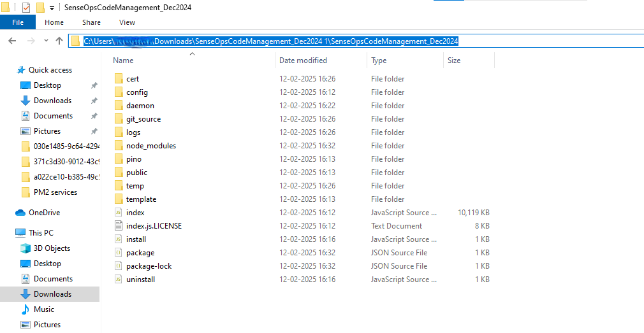Image resolution: width=644 pixels, height=333 pixels.
Task: Open the a022ce10-b385 folder in sidebar
Action: click(66, 177)
